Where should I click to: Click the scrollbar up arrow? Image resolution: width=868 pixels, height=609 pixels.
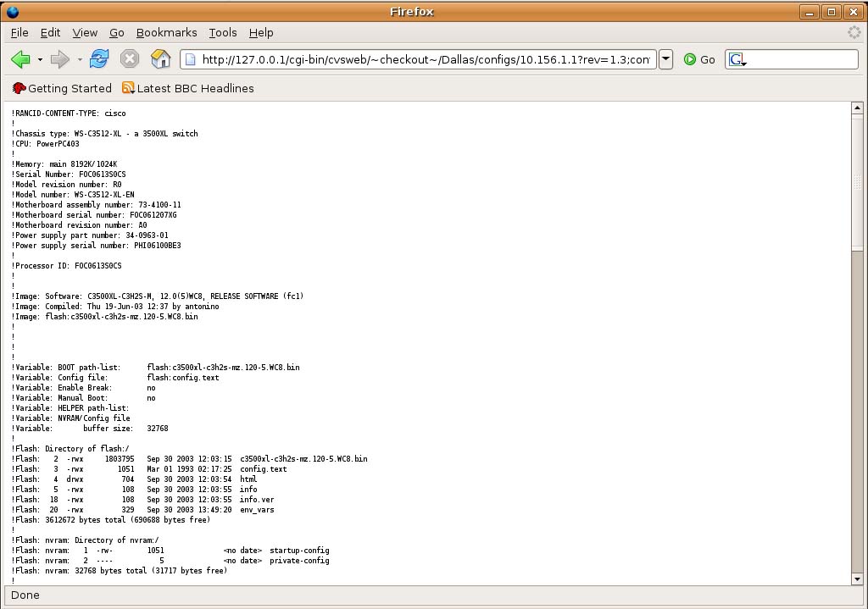(x=857, y=108)
